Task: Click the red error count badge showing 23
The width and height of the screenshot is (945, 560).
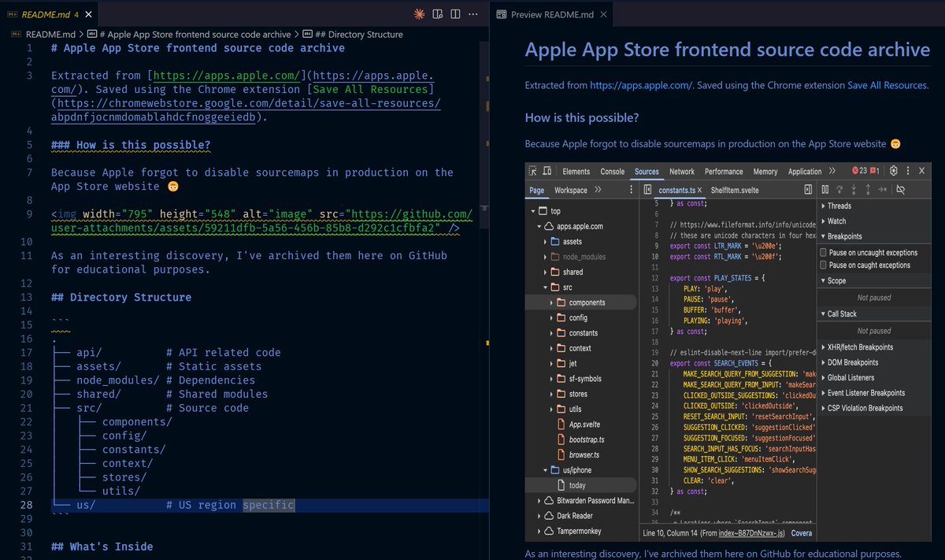Action: point(858,171)
